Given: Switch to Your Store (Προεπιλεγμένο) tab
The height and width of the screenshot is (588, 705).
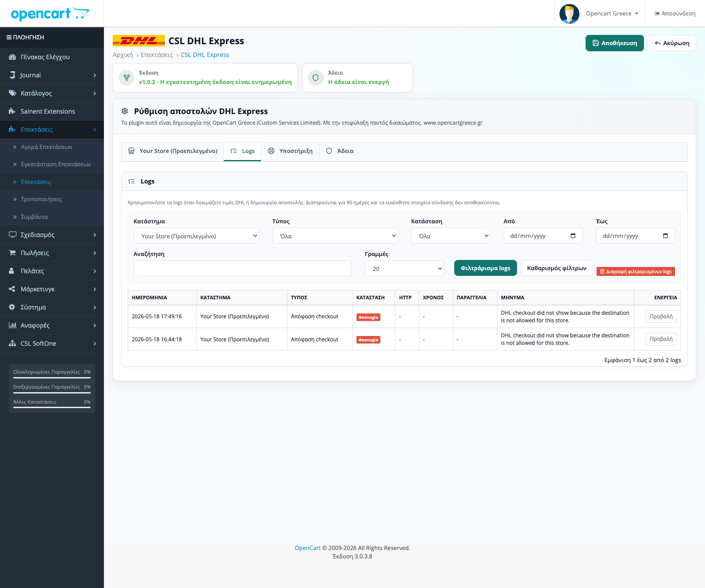Looking at the screenshot, I should pos(172,151).
